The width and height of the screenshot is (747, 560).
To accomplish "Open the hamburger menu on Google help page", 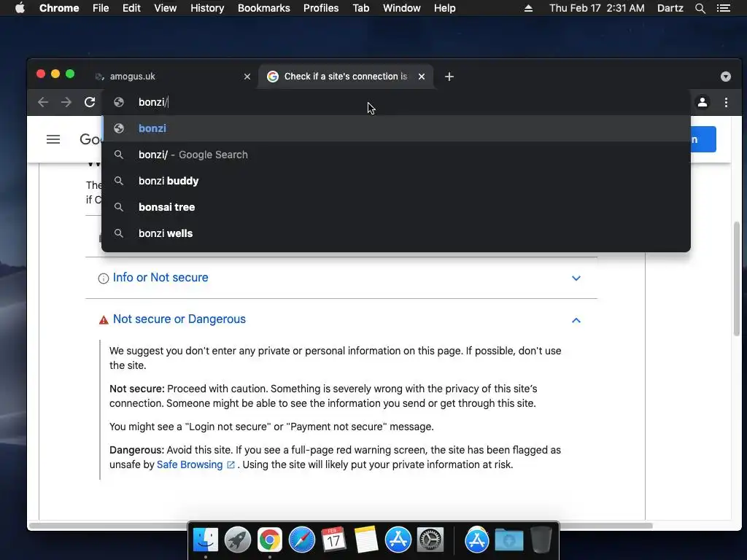I will coord(53,139).
